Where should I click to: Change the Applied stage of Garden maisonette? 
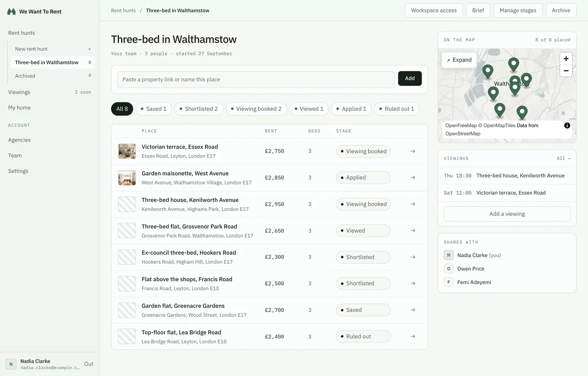(x=363, y=177)
